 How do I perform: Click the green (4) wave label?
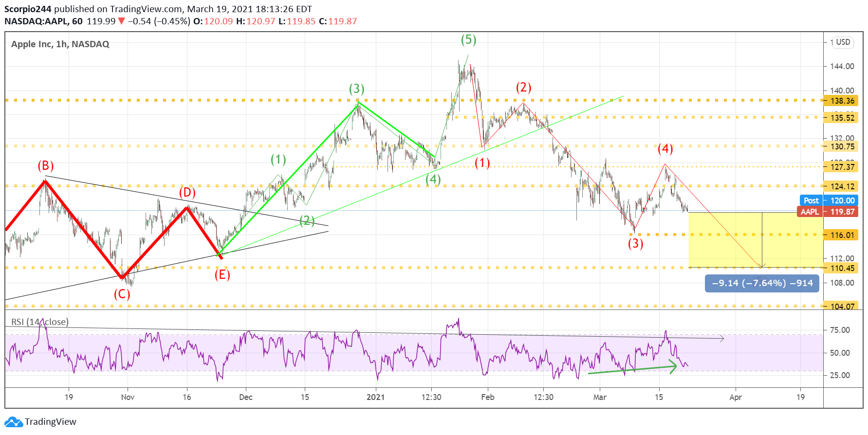click(x=433, y=180)
